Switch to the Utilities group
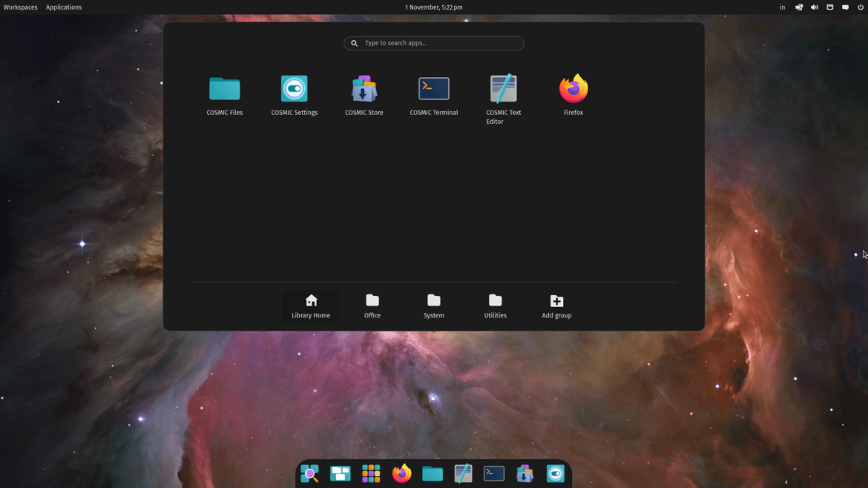The image size is (868, 488). click(495, 306)
